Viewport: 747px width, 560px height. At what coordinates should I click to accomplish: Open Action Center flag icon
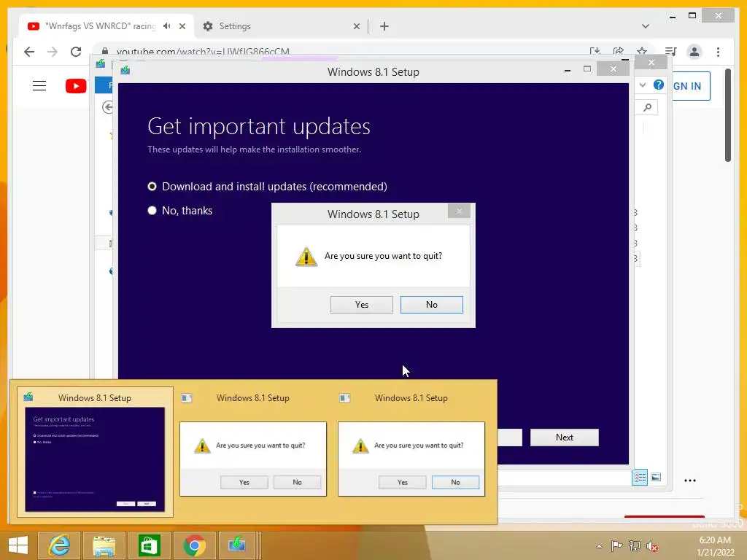click(616, 546)
